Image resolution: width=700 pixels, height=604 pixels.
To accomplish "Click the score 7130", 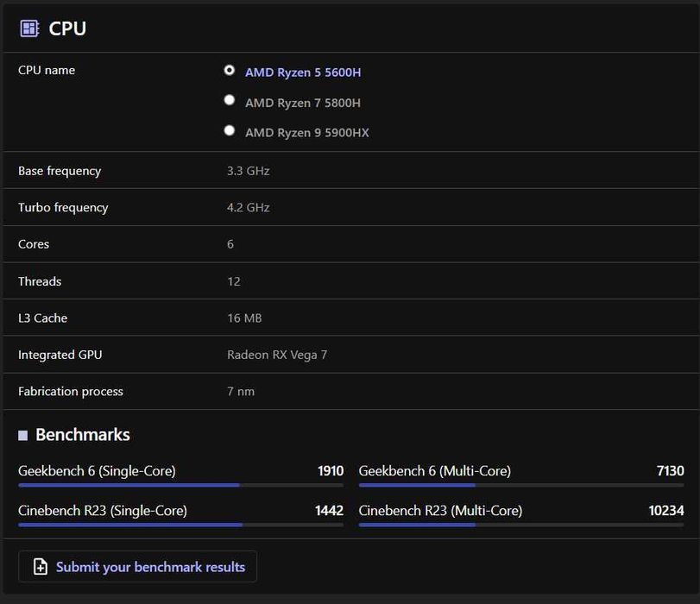I will click(x=670, y=470).
